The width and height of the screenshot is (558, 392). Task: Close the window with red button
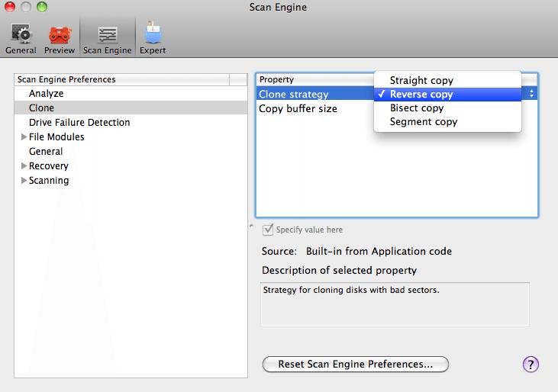point(10,6)
